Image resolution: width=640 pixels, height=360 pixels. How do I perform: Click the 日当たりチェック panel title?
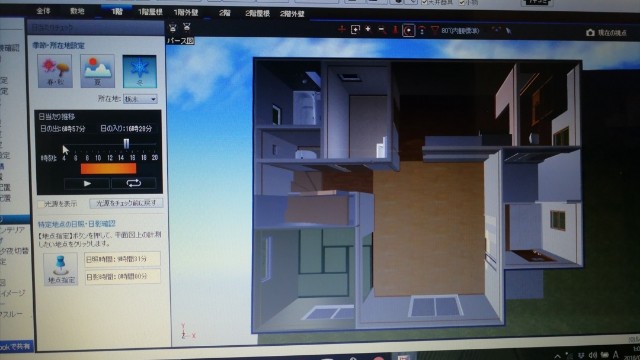pyautogui.click(x=52, y=27)
